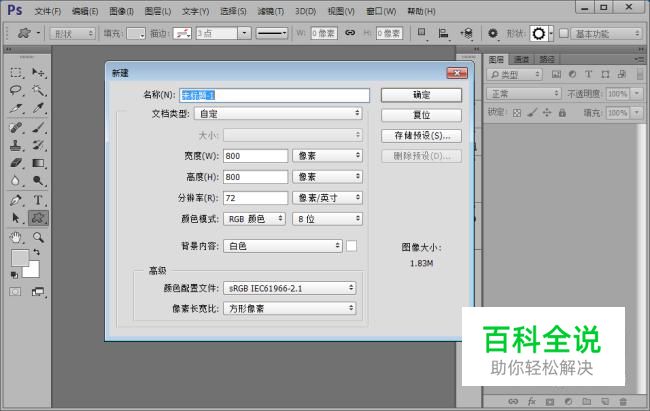The height and width of the screenshot is (411, 650).
Task: Open path operations icon in options bar
Action: tap(422, 33)
